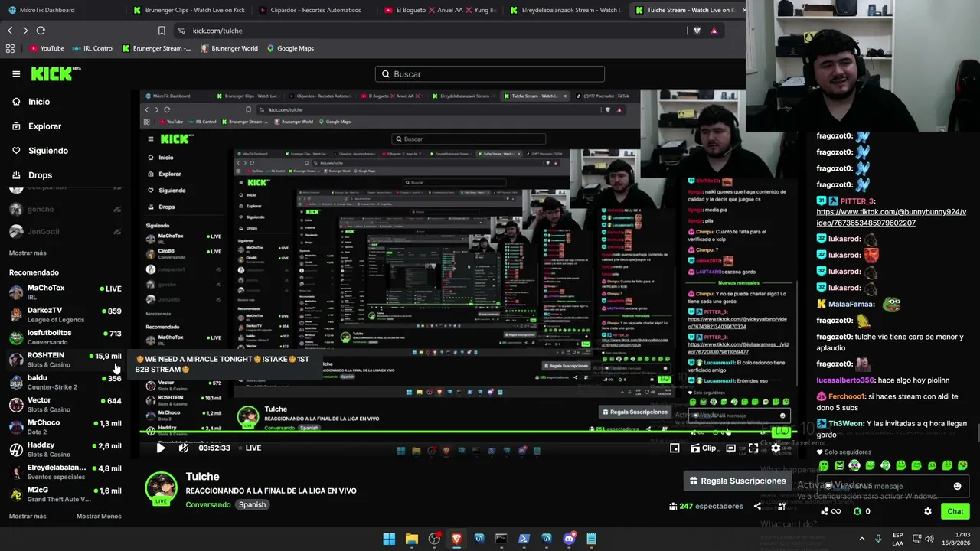This screenshot has width=980, height=551.
Task: Open the IRL Control bookmark
Action: point(93,48)
